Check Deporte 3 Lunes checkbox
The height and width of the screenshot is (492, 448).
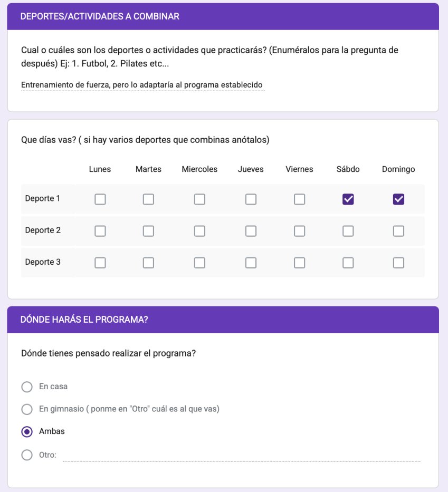point(100,263)
